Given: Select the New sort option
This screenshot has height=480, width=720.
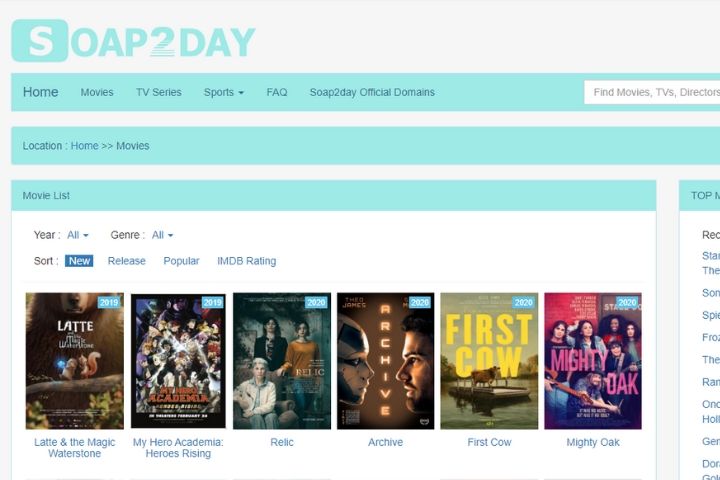Looking at the screenshot, I should [x=79, y=261].
